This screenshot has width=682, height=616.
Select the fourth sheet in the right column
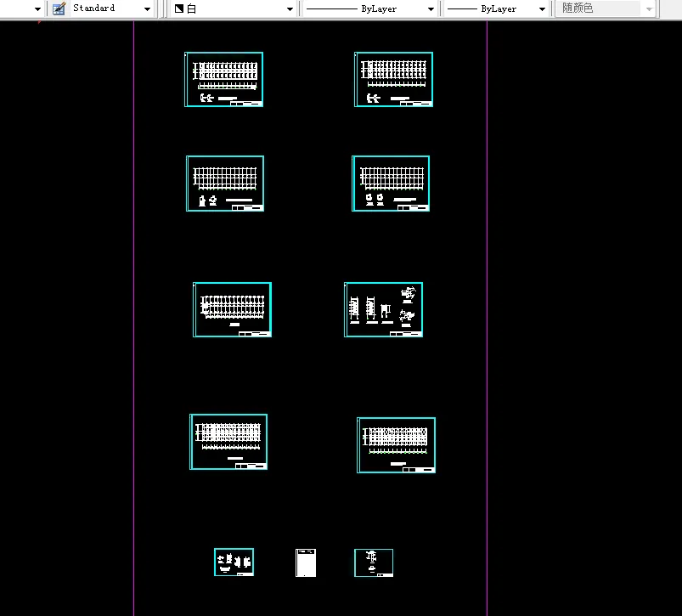pos(397,445)
